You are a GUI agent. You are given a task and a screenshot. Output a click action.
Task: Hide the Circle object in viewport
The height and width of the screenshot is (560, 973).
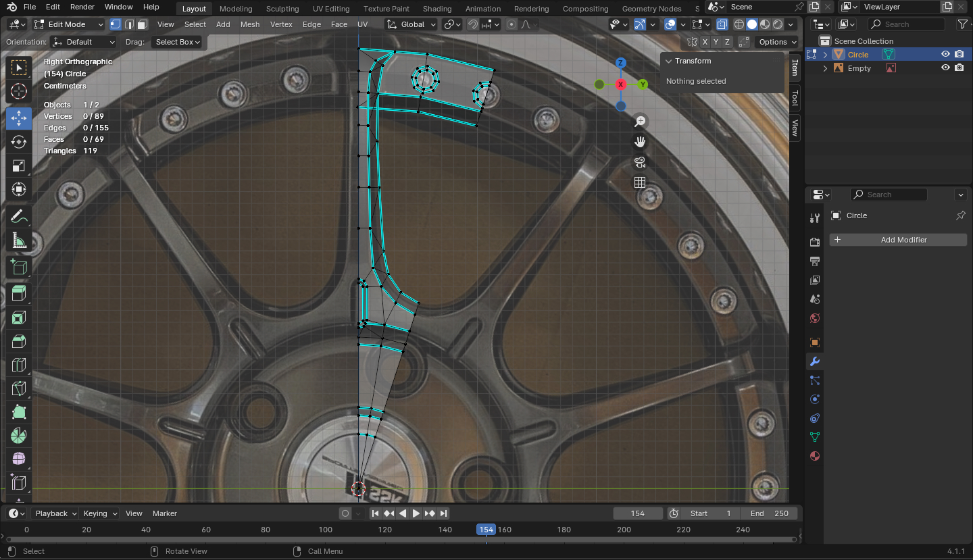pyautogui.click(x=945, y=55)
